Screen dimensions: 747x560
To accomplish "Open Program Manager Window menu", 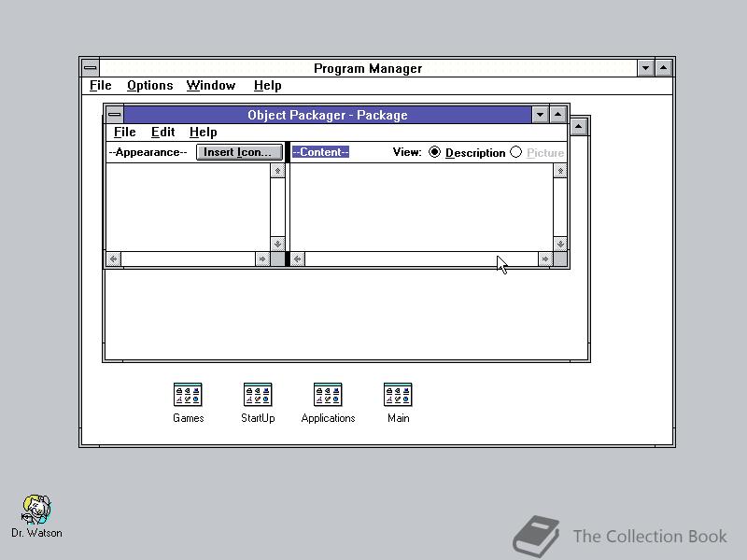I will coord(211,85).
